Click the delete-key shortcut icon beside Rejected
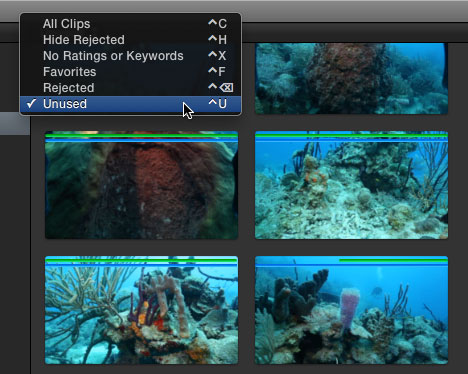Image resolution: width=468 pixels, height=374 pixels. click(x=226, y=88)
